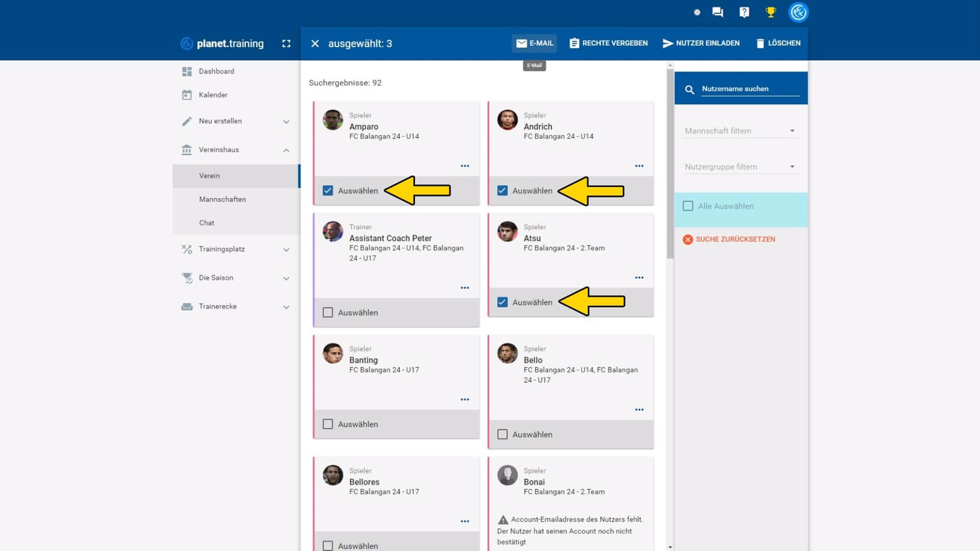980x551 pixels.
Task: Uncheck Auswählen on the Andrich card
Action: pyautogui.click(x=502, y=191)
